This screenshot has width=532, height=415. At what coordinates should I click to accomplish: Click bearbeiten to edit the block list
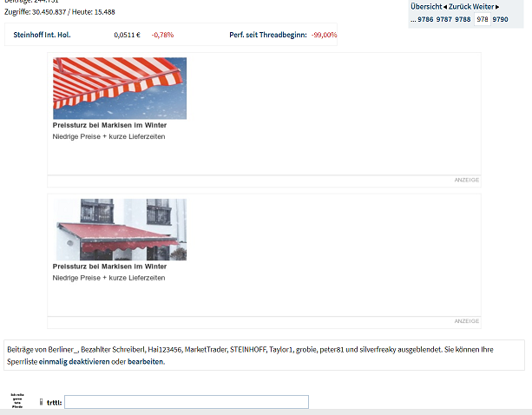[x=145, y=362]
